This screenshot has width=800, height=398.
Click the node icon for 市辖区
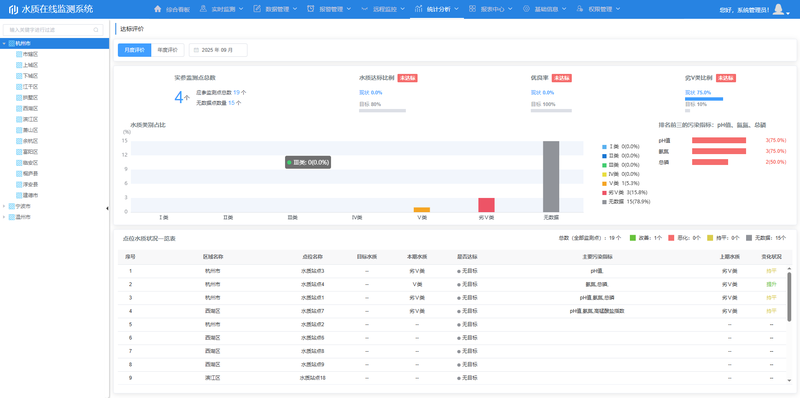19,54
